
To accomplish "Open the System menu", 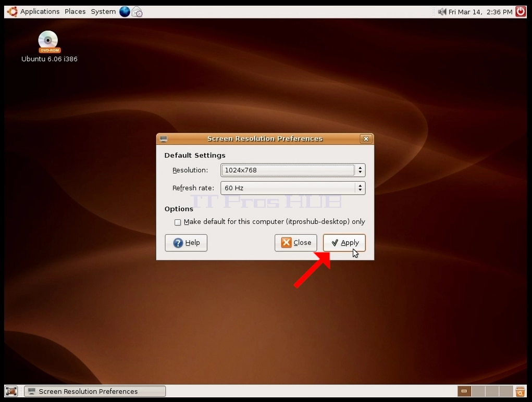I will pos(103,11).
